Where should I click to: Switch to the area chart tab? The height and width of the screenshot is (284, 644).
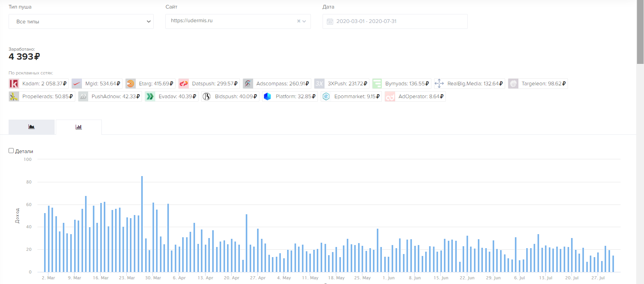(32, 127)
